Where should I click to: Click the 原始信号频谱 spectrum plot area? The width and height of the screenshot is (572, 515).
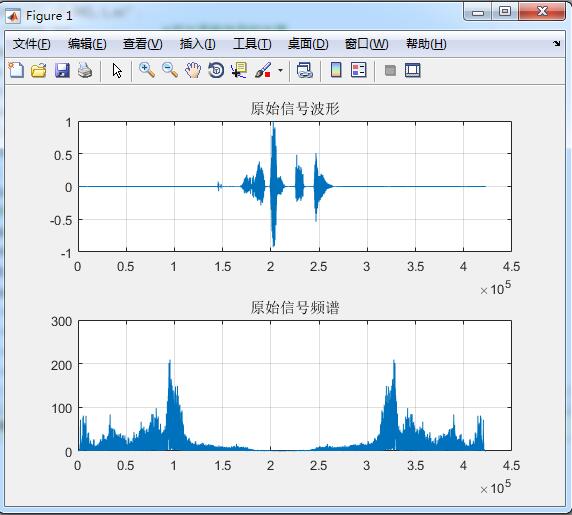(x=295, y=386)
